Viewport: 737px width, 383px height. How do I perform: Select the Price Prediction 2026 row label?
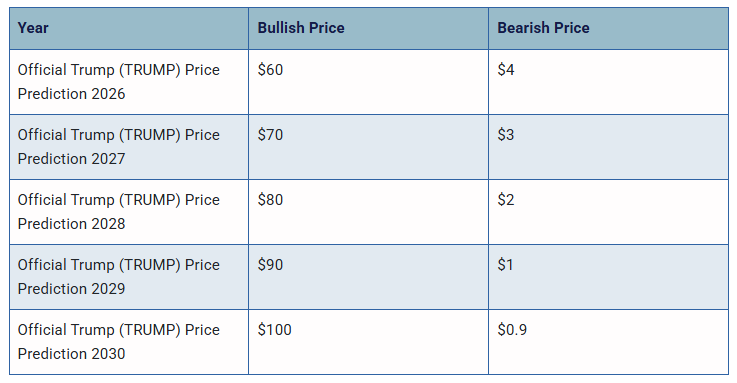click(118, 82)
